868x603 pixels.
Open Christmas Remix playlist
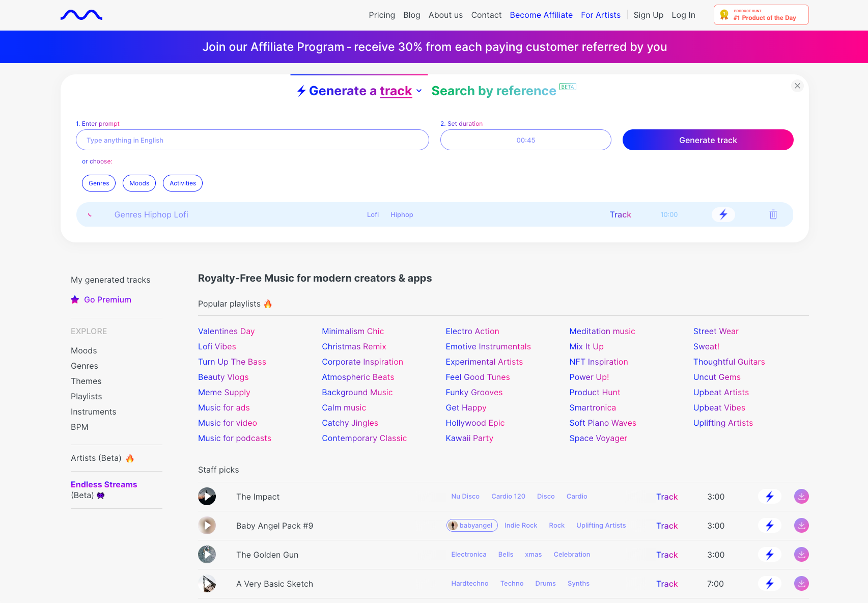point(354,346)
